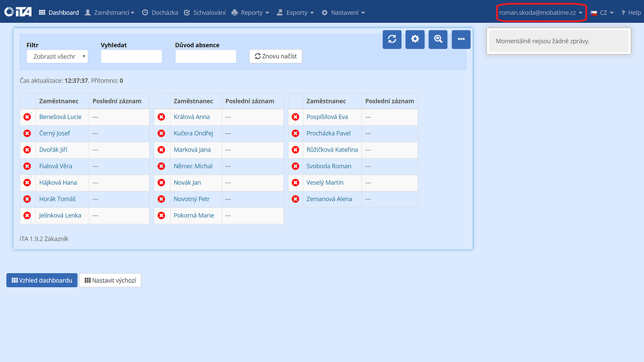The height and width of the screenshot is (362, 644).
Task: Open the CZ language selector
Action: tap(602, 13)
